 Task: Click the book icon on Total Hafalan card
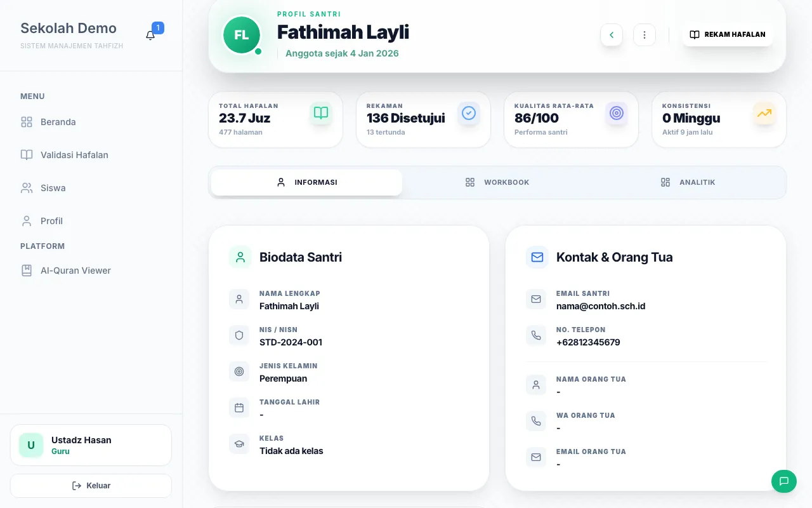pyautogui.click(x=321, y=113)
